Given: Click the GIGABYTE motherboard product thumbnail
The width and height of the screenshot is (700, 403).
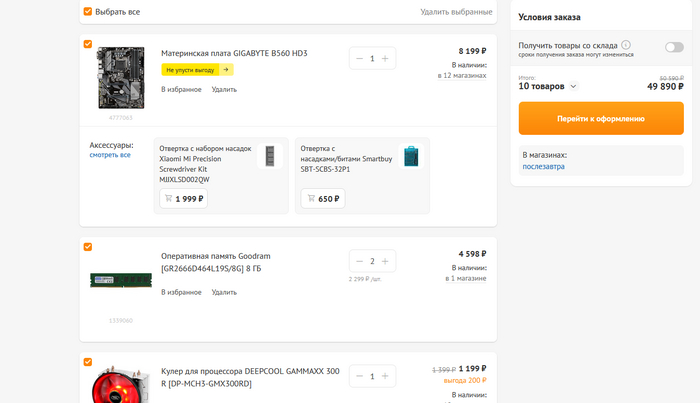Looking at the screenshot, I should pos(121,78).
